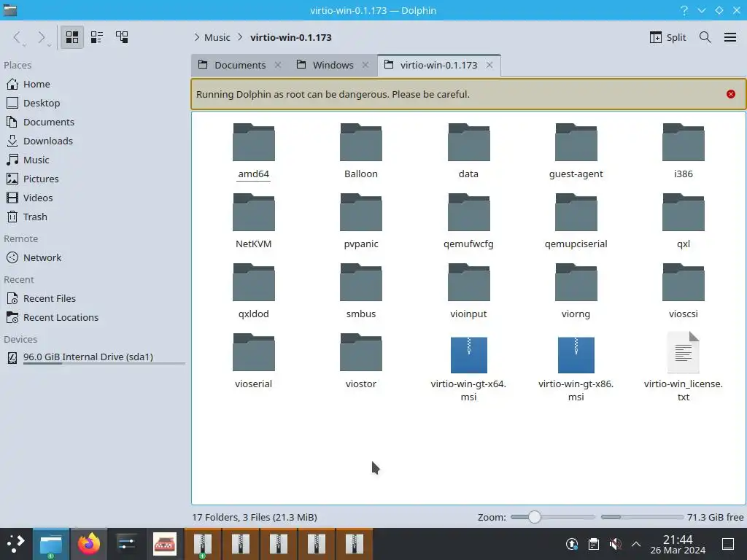This screenshot has width=747, height=560.
Task: Expand the breadcrumb arrow before Music
Action: [196, 37]
